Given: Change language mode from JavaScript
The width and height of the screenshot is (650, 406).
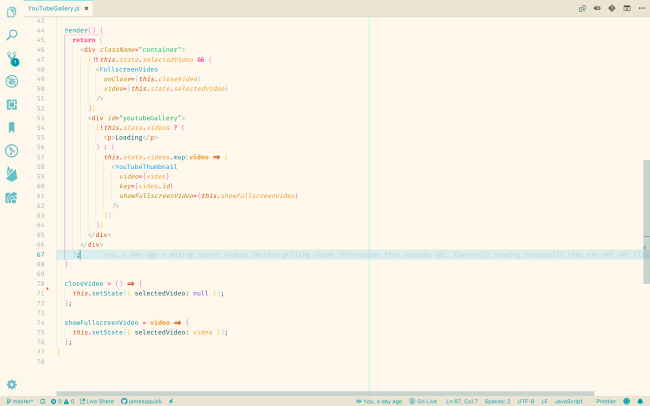Looking at the screenshot, I should [x=568, y=401].
